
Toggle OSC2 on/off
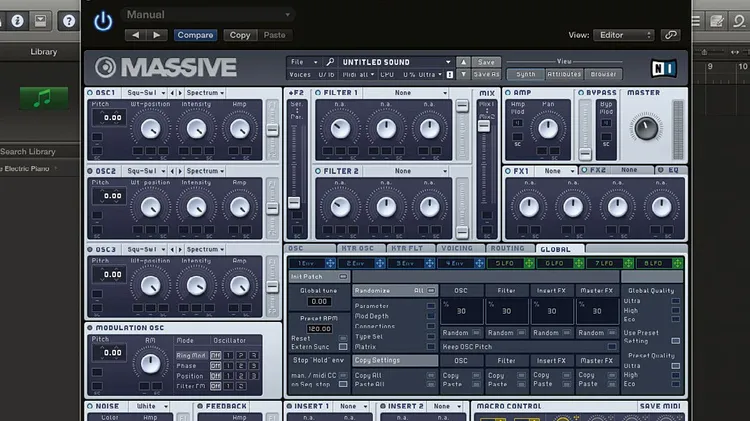90,171
